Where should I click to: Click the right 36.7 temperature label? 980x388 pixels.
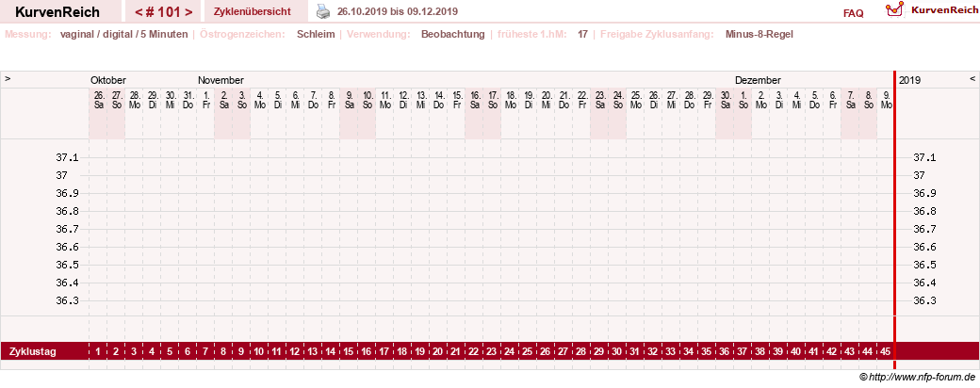pyautogui.click(x=925, y=229)
